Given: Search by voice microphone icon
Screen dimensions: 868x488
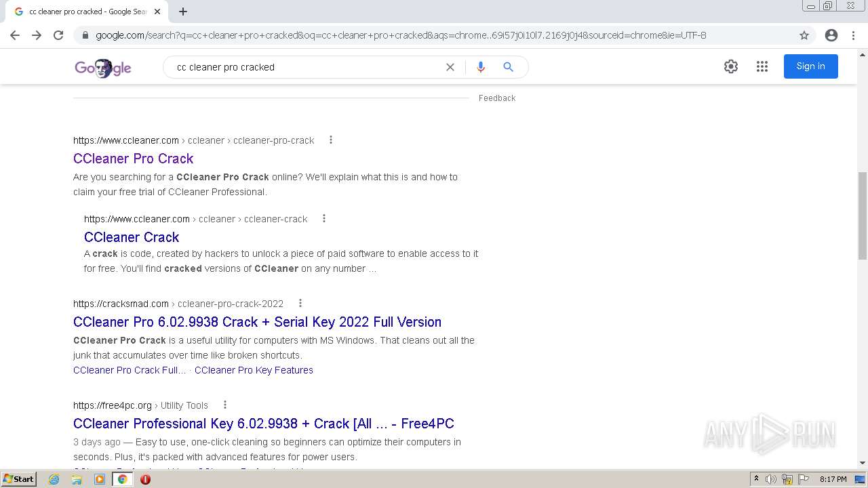Looking at the screenshot, I should (480, 67).
